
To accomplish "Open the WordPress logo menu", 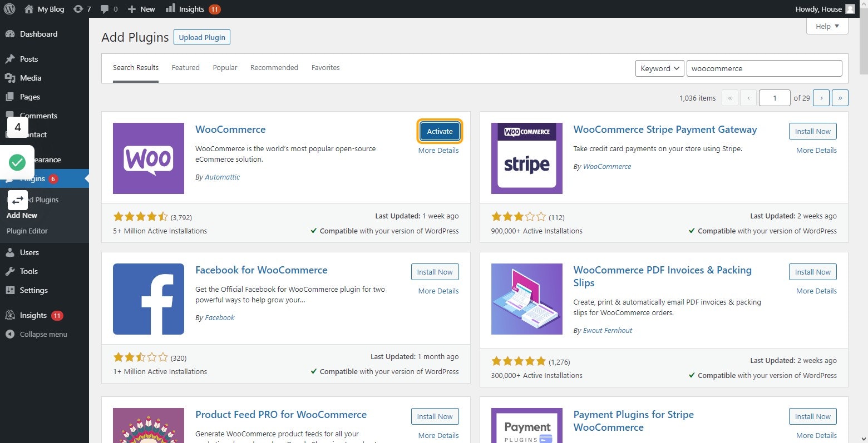I will coord(9,9).
